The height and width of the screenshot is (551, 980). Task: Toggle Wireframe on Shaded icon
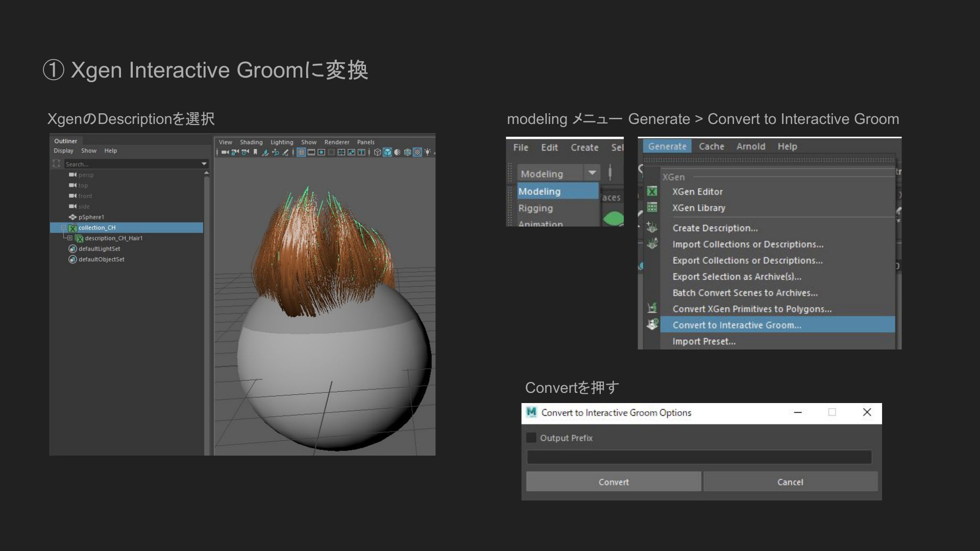click(407, 152)
